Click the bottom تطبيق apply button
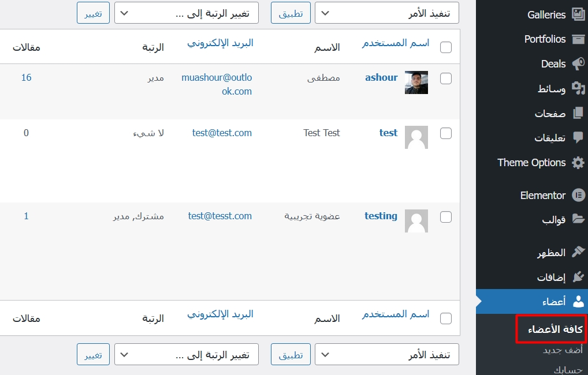The width and height of the screenshot is (588, 375). point(291,354)
